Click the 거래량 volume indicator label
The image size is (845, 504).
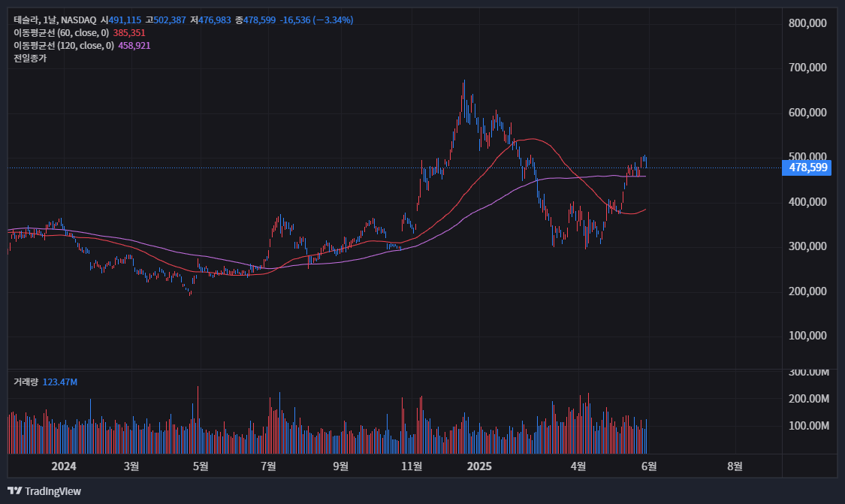click(x=26, y=382)
